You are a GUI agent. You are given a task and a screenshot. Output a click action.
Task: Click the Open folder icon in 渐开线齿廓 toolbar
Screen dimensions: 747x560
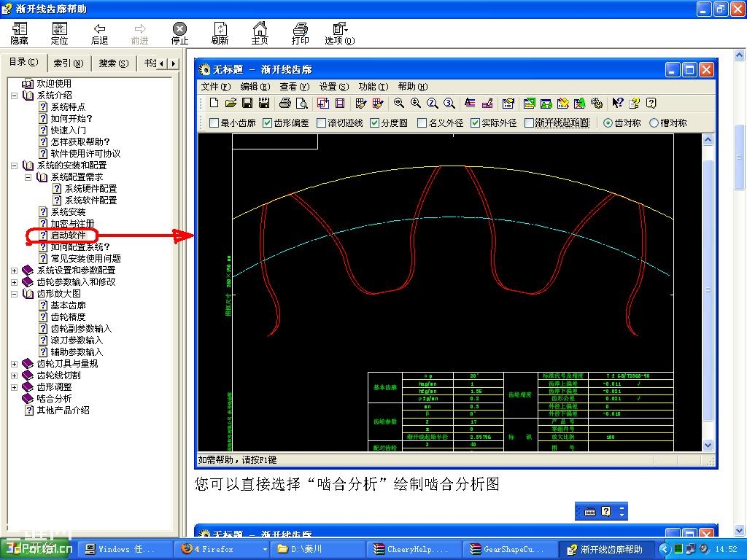point(231,103)
